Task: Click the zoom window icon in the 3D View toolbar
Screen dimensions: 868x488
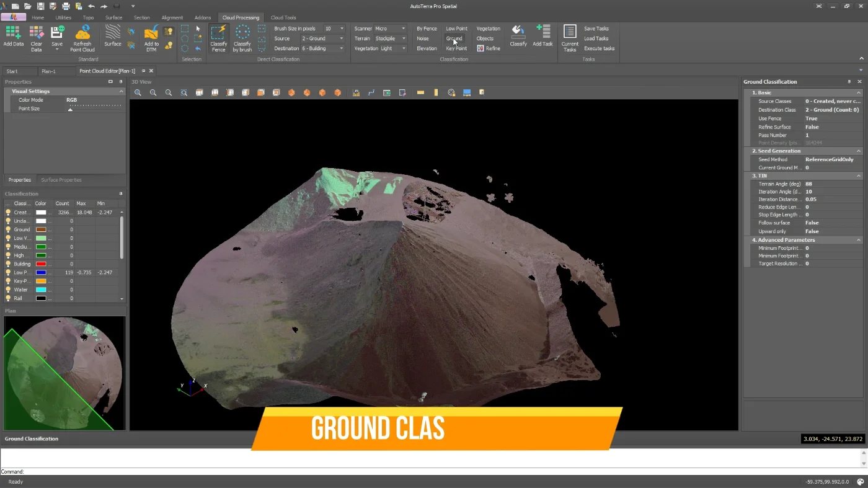Action: (x=184, y=92)
